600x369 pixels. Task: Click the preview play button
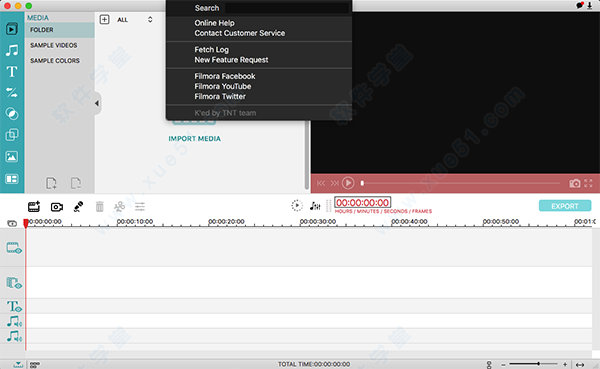click(348, 183)
